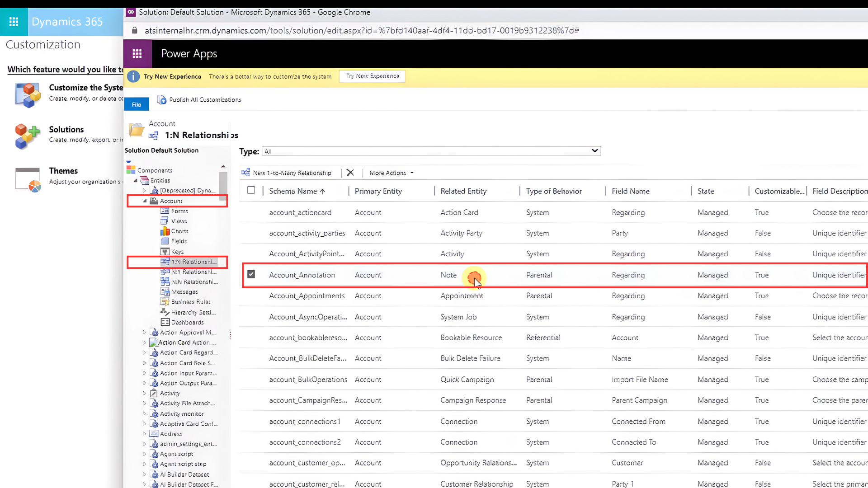The width and height of the screenshot is (868, 488).
Task: Sort by Type of Behavior column header
Action: tap(554, 191)
